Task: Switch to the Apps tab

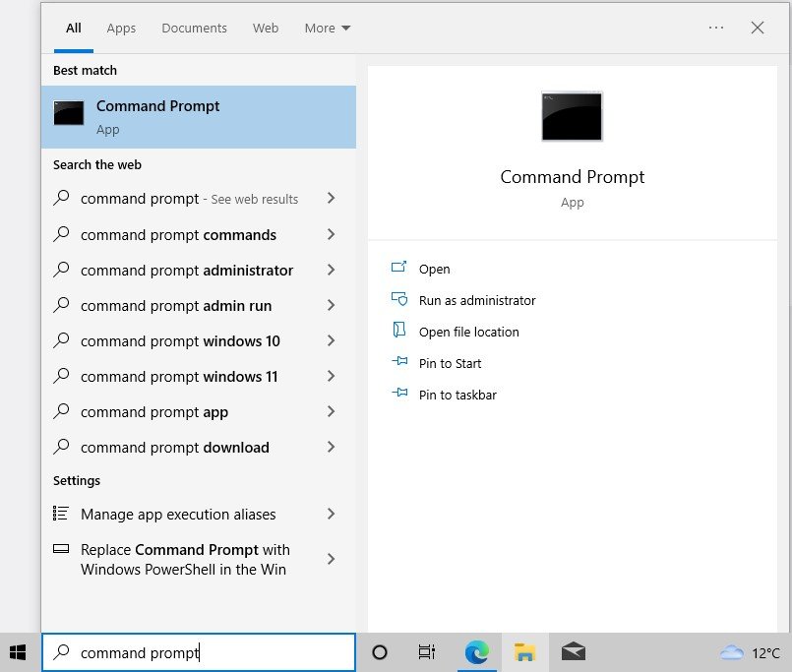Action: pyautogui.click(x=121, y=29)
